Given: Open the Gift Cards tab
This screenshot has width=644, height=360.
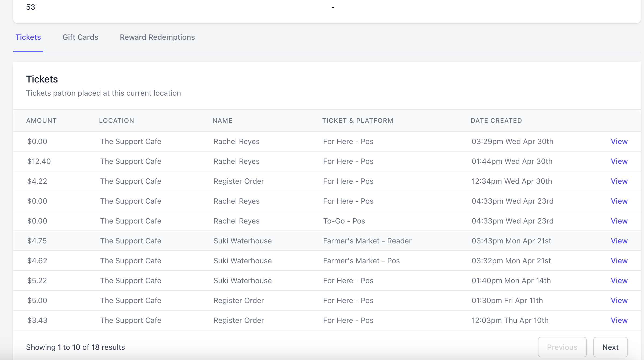Looking at the screenshot, I should point(80,37).
